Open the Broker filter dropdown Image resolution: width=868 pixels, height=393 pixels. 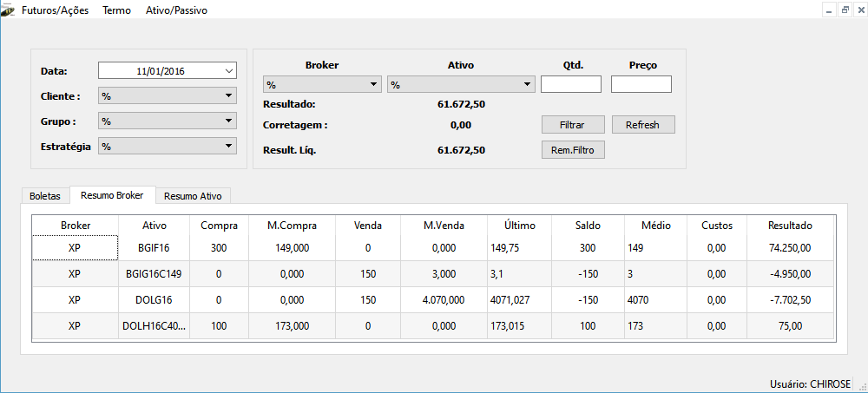[x=322, y=85]
